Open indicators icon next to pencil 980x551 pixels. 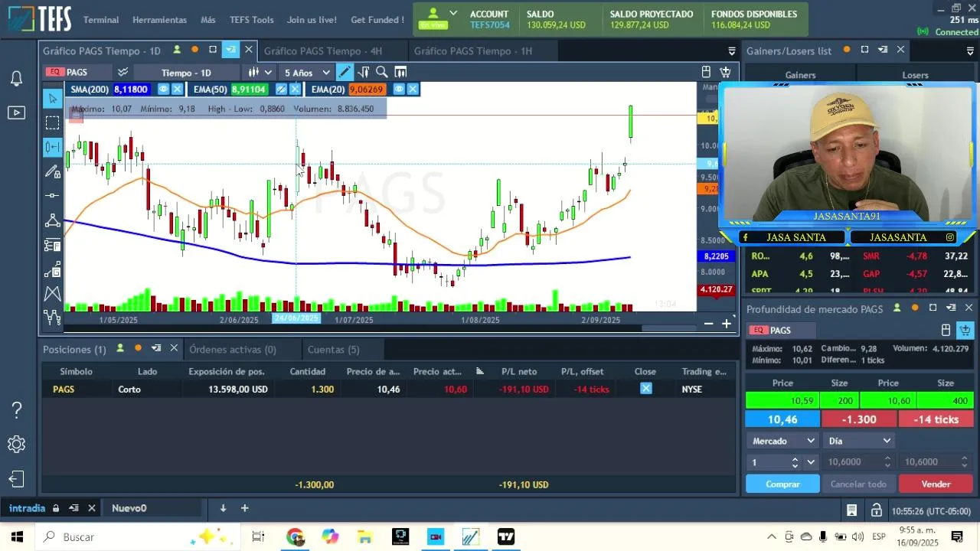pyautogui.click(x=363, y=72)
